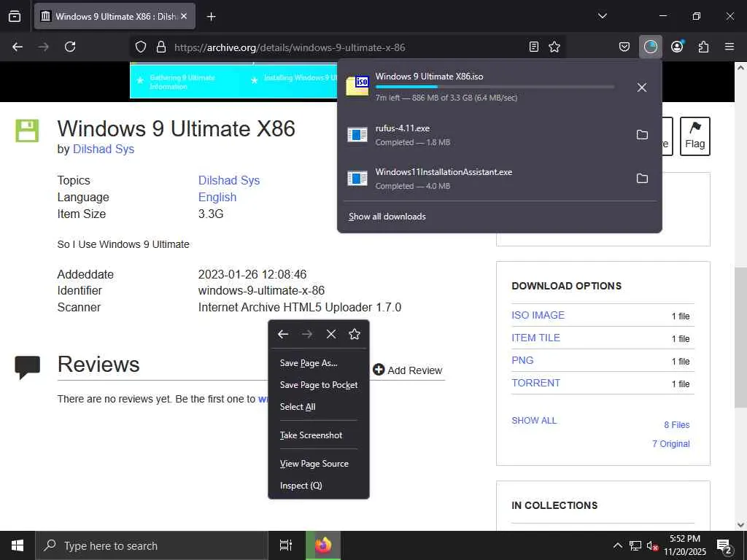Viewport: 747px width, 560px height.
Task: Open Firefox View icon in tab strip
Action: click(x=15, y=16)
